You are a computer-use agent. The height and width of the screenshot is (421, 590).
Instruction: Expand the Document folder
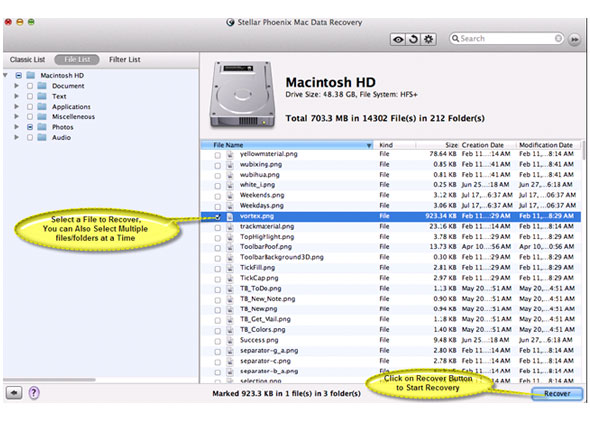pyautogui.click(x=17, y=86)
